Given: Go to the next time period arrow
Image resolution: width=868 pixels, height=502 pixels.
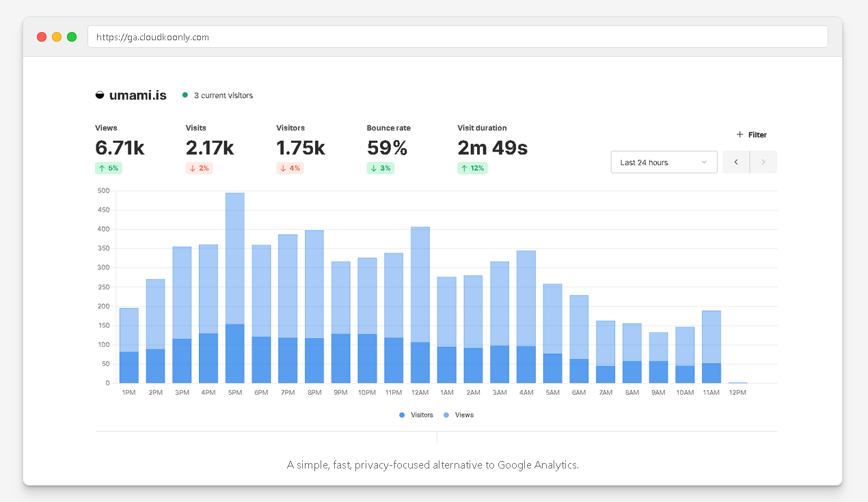Looking at the screenshot, I should click(x=763, y=162).
